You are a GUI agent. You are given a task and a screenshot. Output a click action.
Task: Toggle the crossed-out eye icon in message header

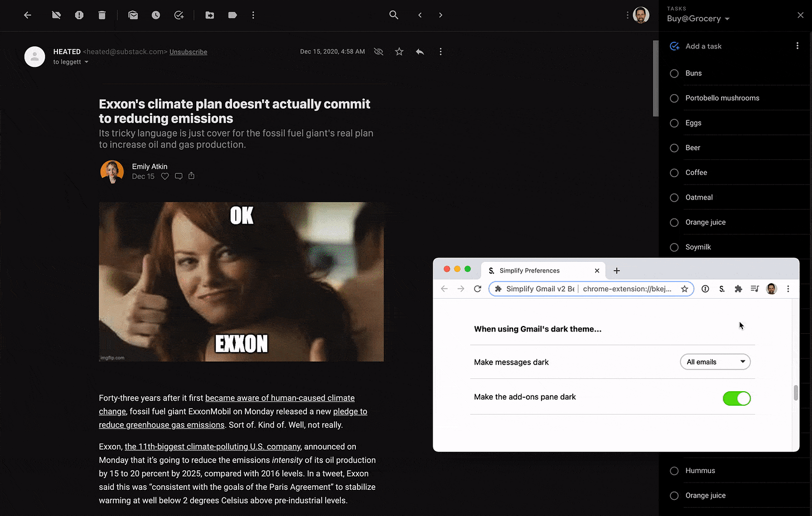tap(379, 52)
